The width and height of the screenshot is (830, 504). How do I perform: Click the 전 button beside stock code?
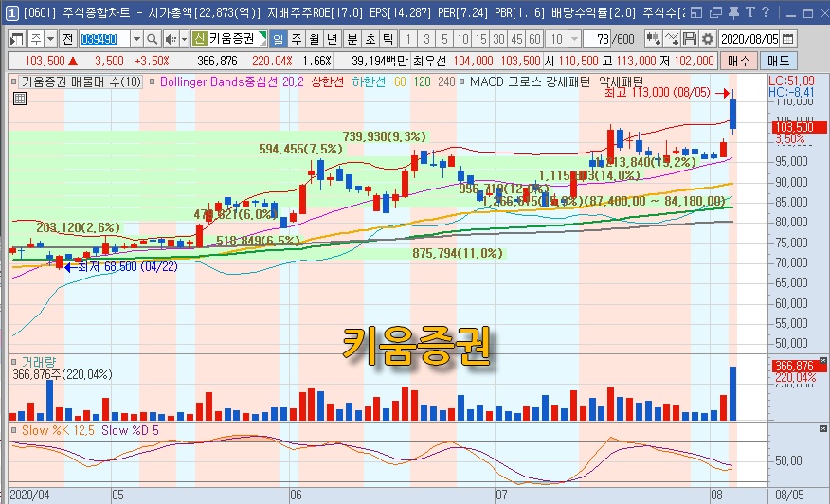[68, 39]
